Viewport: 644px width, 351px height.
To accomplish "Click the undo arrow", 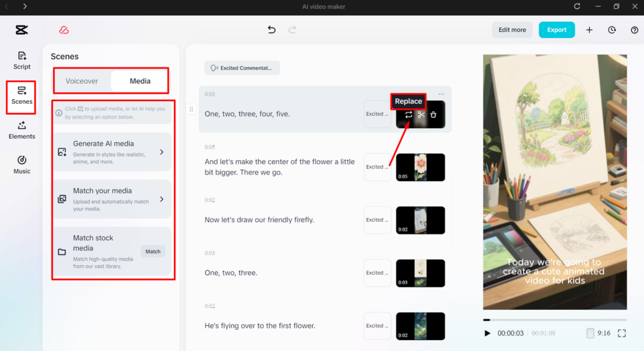I will coord(272,30).
